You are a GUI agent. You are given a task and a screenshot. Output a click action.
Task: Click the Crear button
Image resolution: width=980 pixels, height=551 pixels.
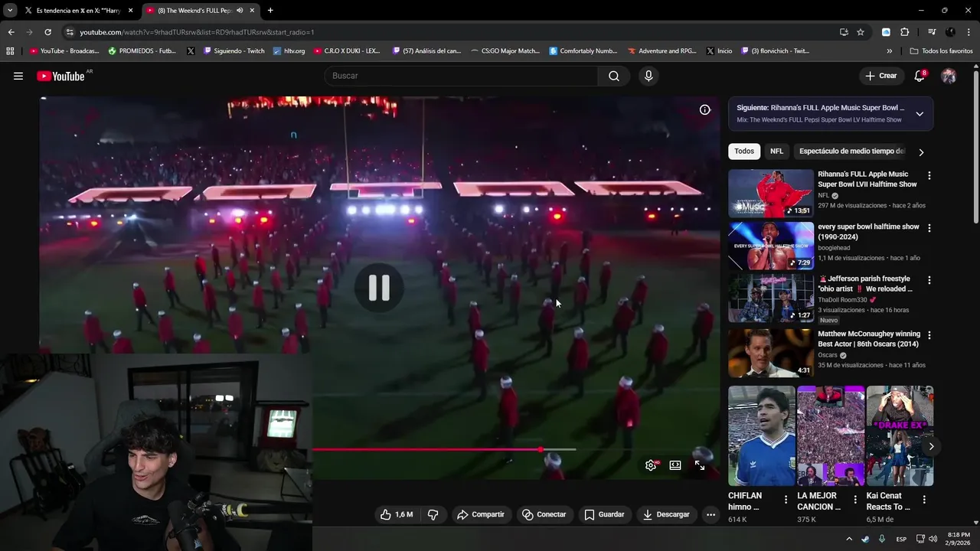[x=880, y=76]
